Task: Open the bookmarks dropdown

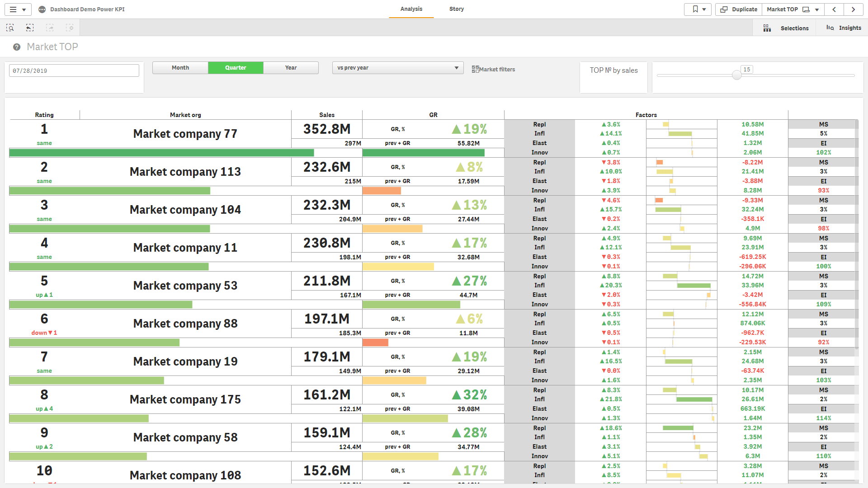Action: (698, 9)
